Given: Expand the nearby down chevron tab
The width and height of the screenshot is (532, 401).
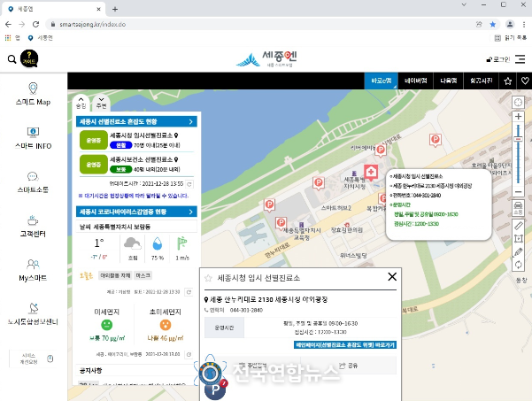Looking at the screenshot, I should pos(101,103).
